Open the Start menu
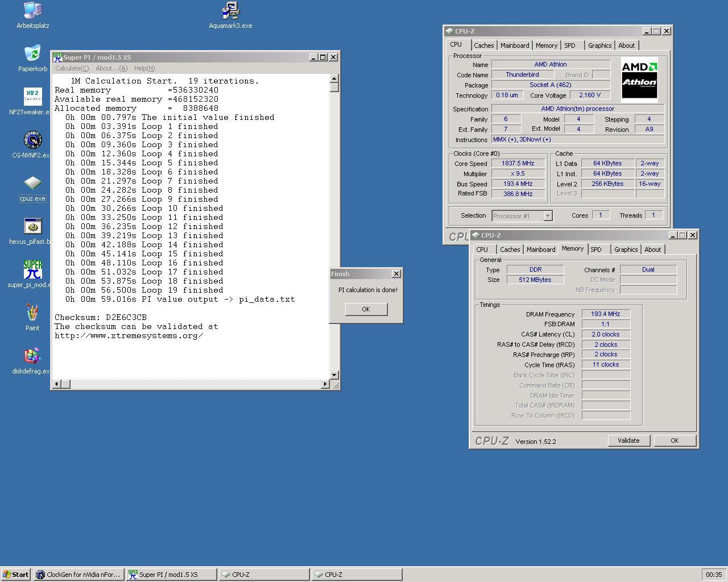Viewport: 728px width, 582px height. [x=16, y=575]
